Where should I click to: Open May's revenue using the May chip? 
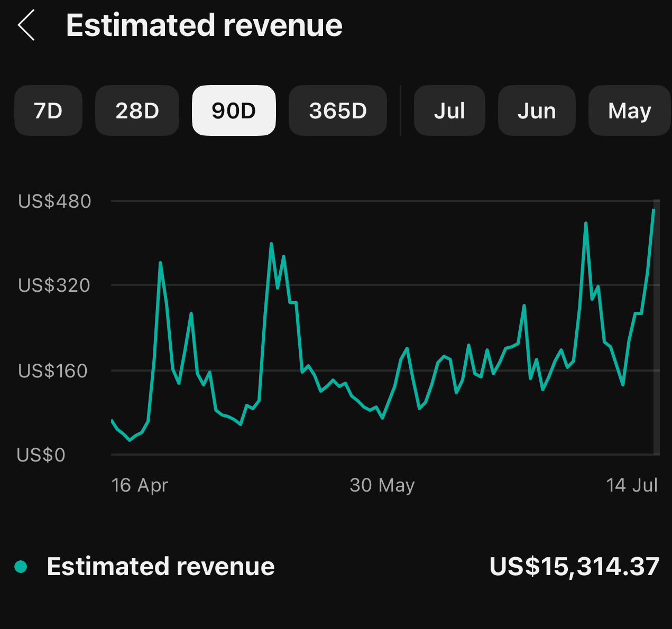[629, 110]
